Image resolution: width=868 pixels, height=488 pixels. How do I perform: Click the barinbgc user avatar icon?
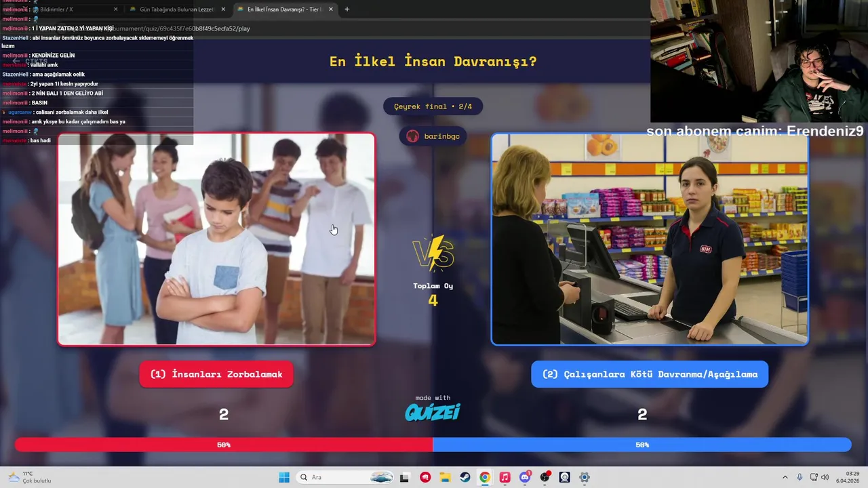(x=412, y=136)
